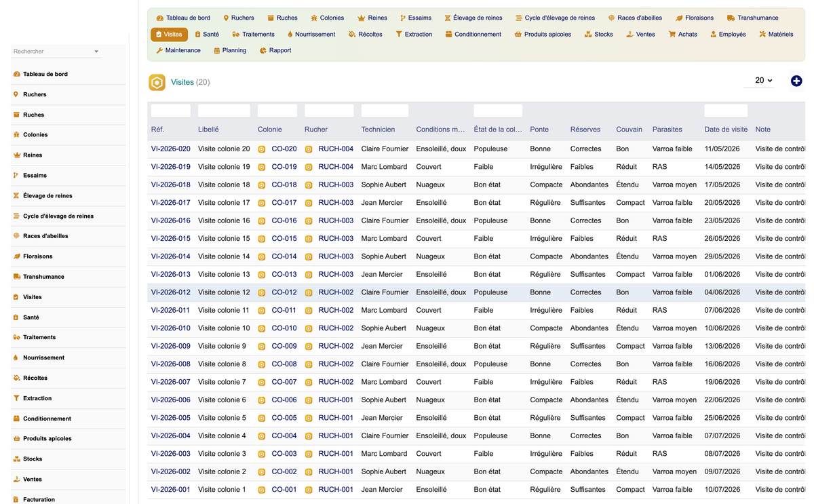Viewport: 814px width, 504px height.
Task: Click the Visites hexagon module icon
Action: pos(157,83)
